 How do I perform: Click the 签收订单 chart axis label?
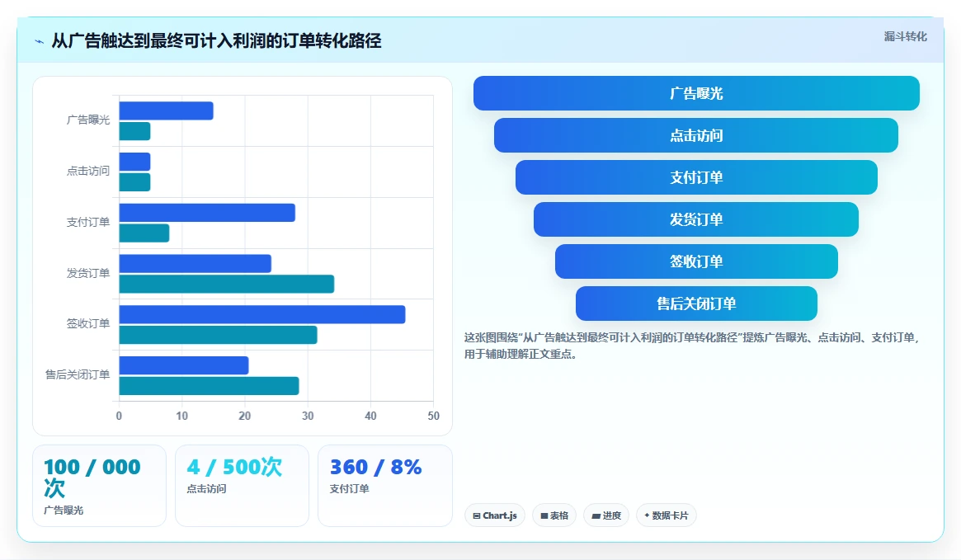click(x=88, y=323)
